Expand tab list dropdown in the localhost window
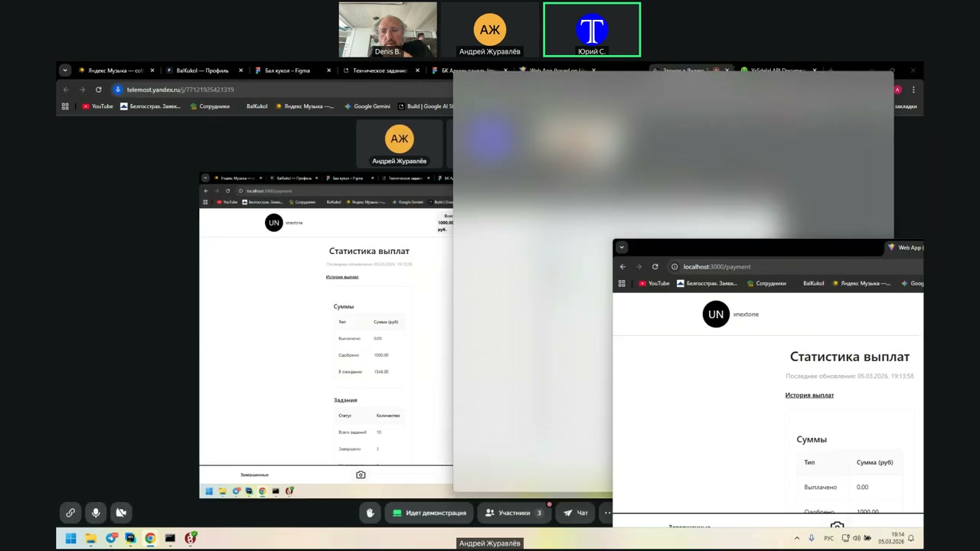This screenshot has width=980, height=551. (622, 247)
